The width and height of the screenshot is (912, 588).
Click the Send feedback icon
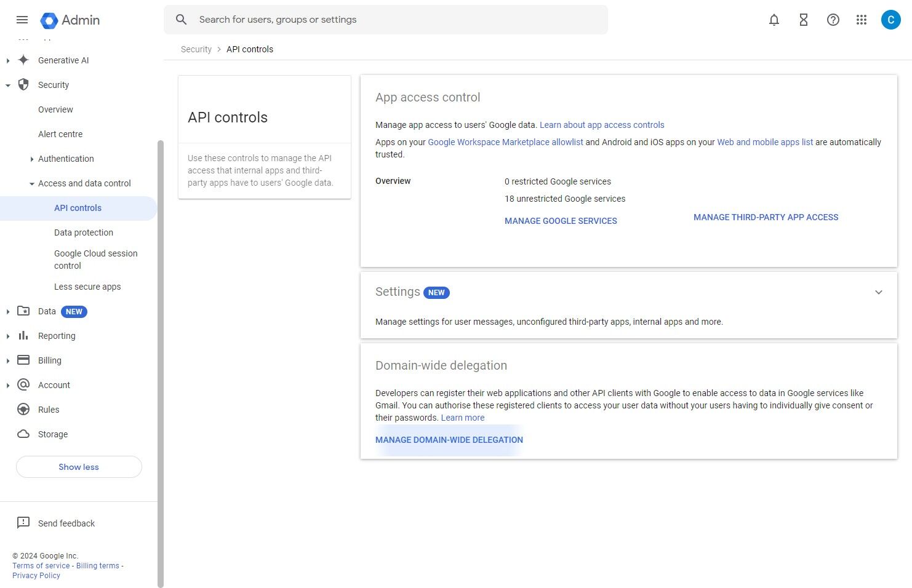pos(23,523)
